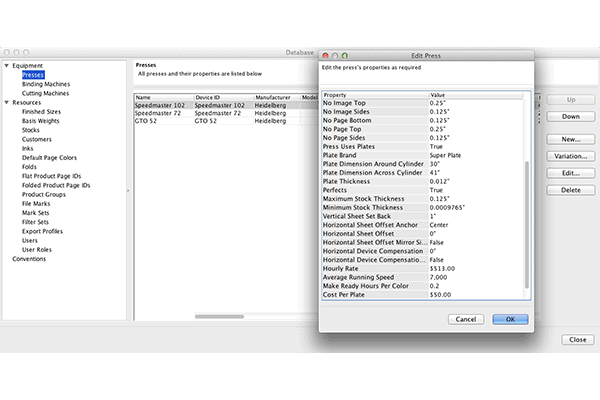Select Export Profiles in sidebar

(x=42, y=231)
